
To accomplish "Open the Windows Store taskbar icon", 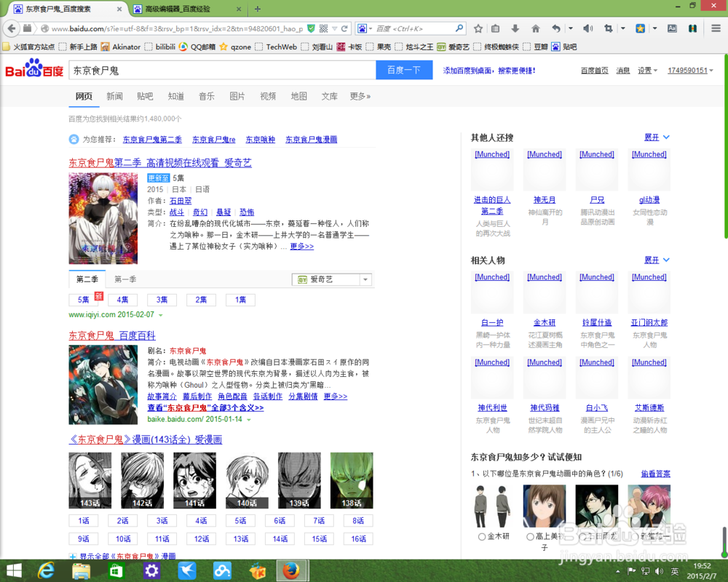I will [116, 570].
